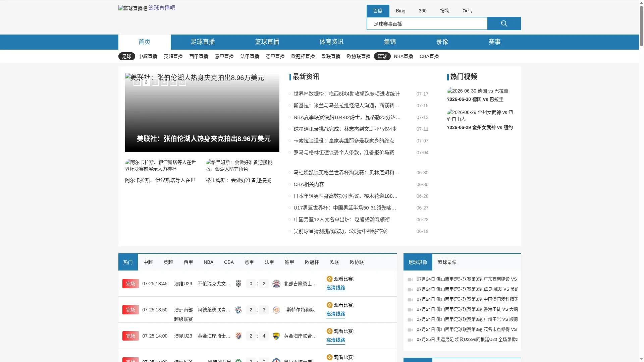Select the 搜狗 search engine tab
This screenshot has height=362, width=644.
444,11
